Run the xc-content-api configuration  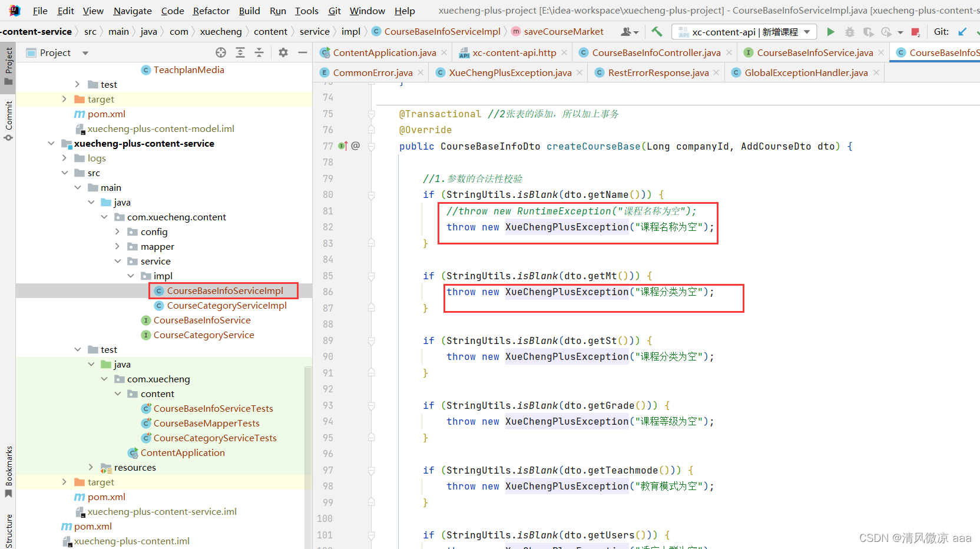pyautogui.click(x=830, y=32)
